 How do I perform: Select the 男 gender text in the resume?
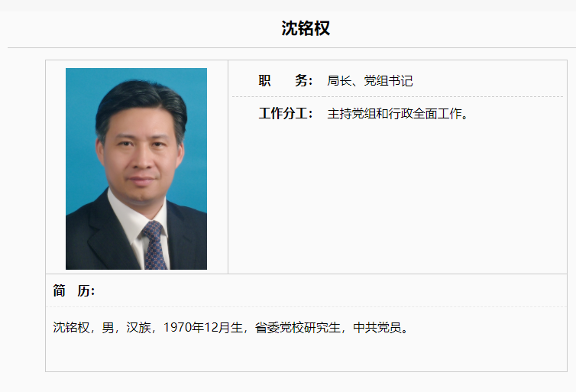(x=108, y=327)
